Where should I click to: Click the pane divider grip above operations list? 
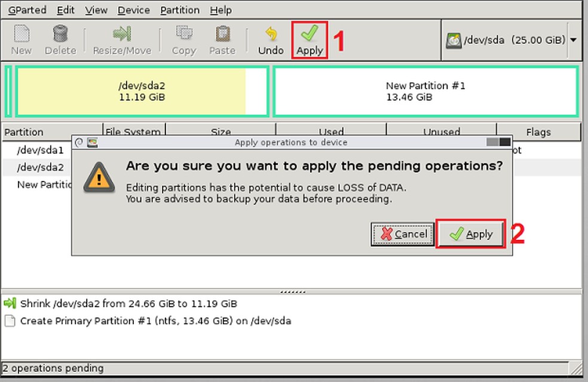coord(293,292)
